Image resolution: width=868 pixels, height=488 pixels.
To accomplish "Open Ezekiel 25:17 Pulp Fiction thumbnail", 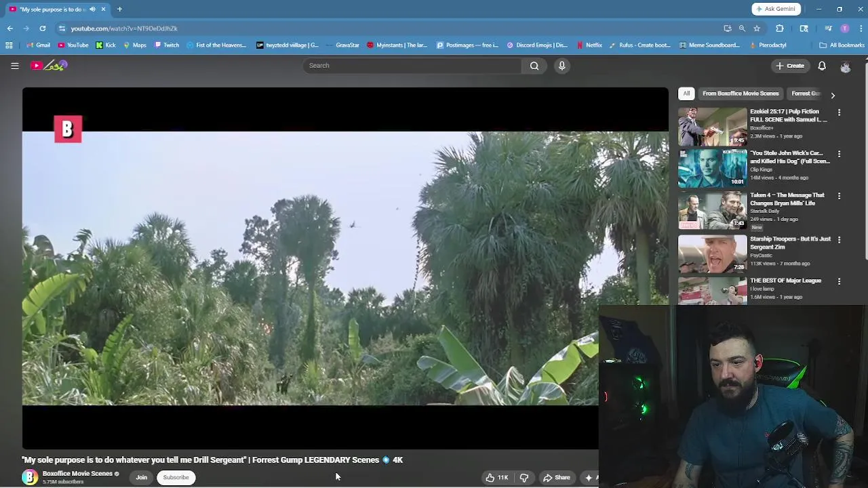I will pyautogui.click(x=713, y=127).
